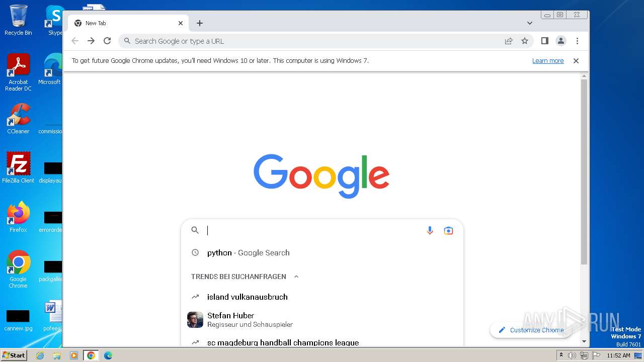Launch FileZilla Client desktop shortcut
The image size is (644, 362).
18,168
